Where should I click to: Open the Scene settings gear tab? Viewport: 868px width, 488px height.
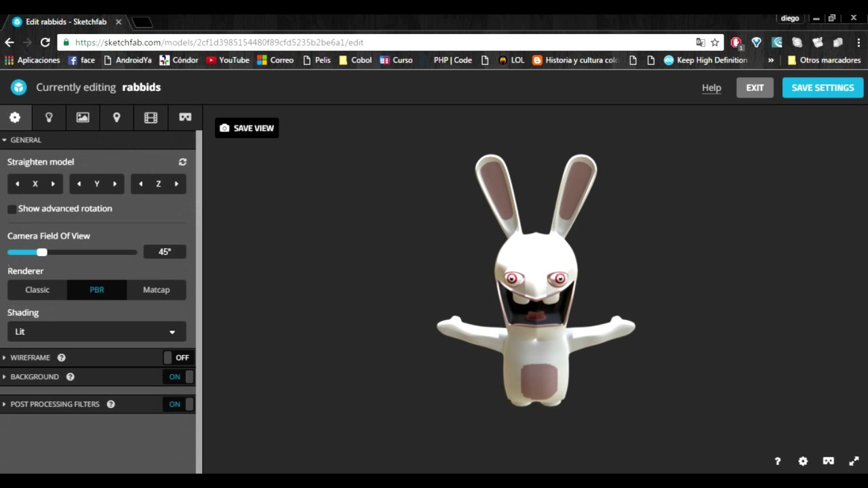pos(15,117)
